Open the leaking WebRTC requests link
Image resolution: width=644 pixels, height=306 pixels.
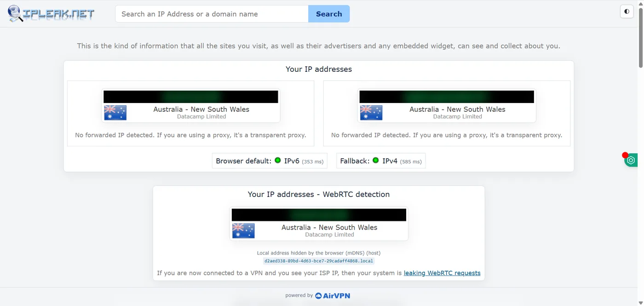(x=442, y=273)
